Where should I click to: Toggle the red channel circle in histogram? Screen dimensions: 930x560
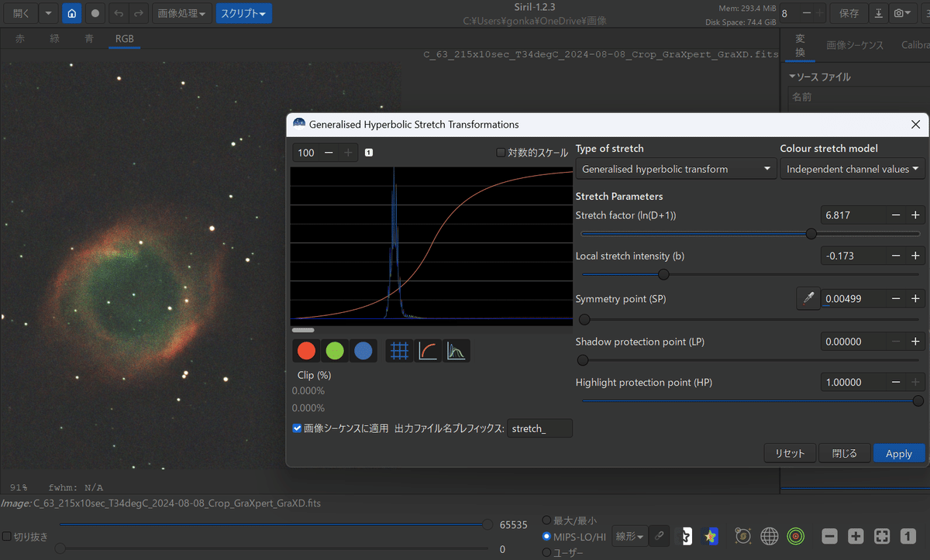[x=307, y=351]
